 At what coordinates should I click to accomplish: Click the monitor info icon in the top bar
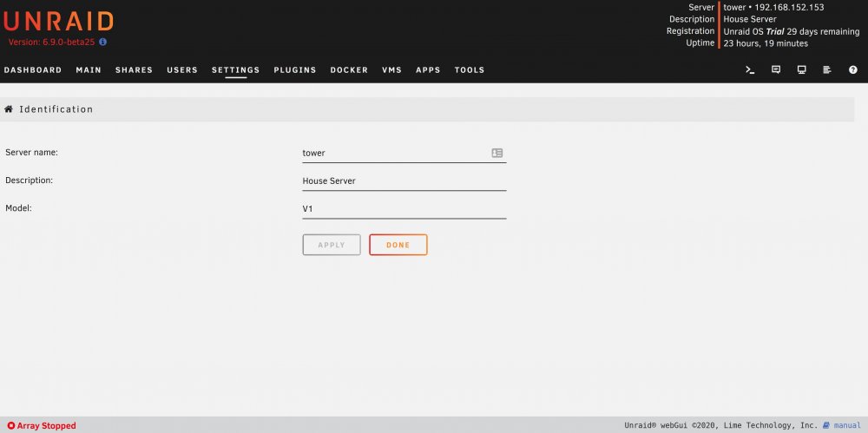(801, 69)
